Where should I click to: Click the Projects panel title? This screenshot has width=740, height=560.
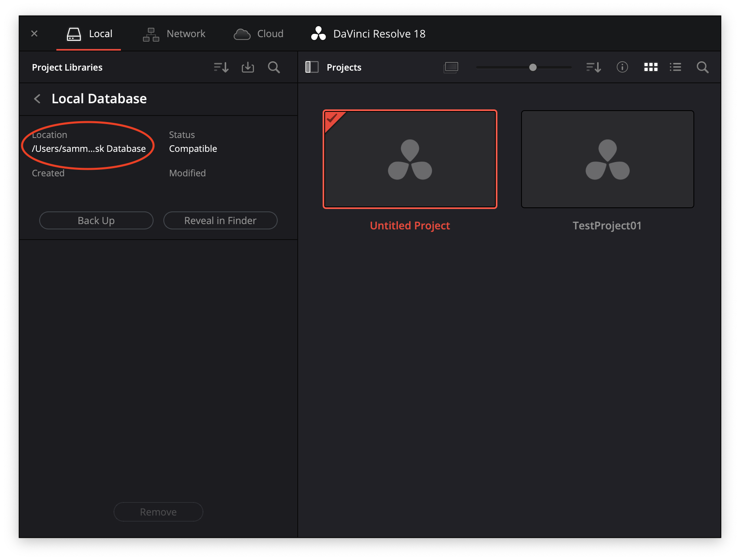[x=344, y=67]
